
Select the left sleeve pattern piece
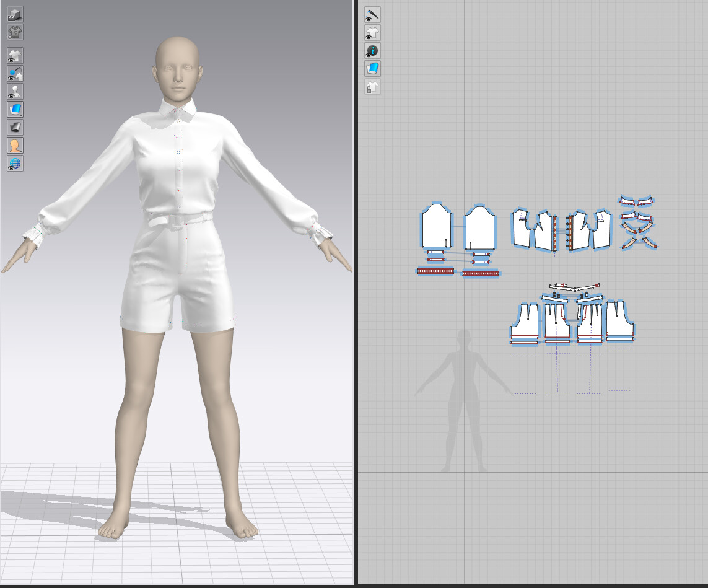click(x=436, y=226)
